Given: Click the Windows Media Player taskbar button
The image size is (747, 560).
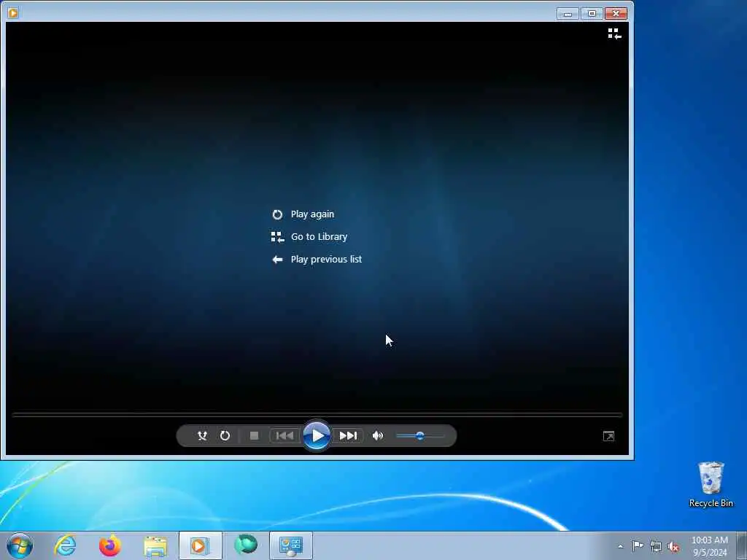Looking at the screenshot, I should (200, 545).
